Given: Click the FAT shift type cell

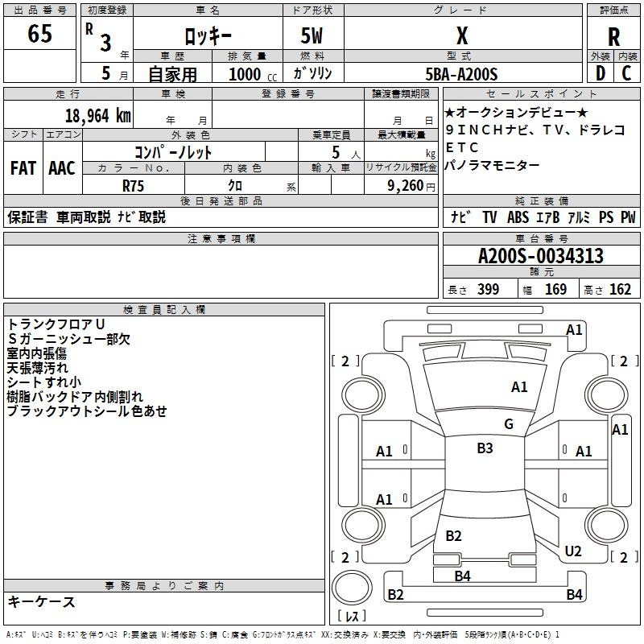Looking at the screenshot, I should tap(23, 168).
